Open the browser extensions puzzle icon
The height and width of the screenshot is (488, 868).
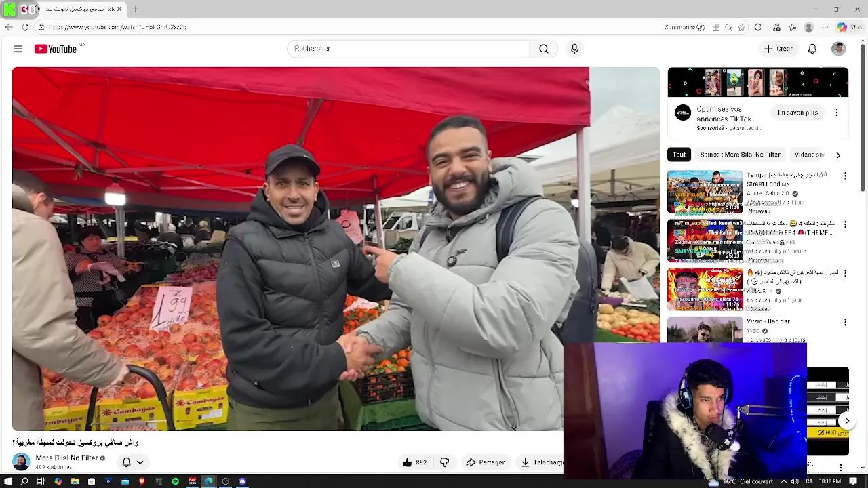[758, 27]
